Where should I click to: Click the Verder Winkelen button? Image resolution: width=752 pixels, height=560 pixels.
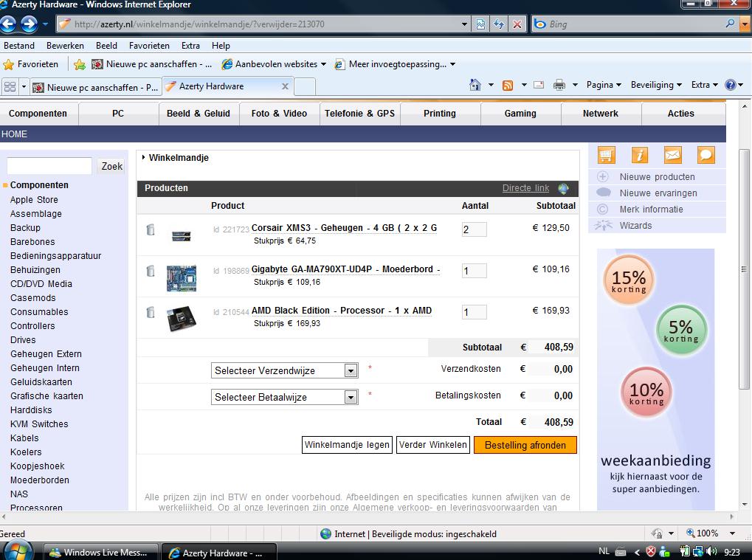(x=432, y=445)
